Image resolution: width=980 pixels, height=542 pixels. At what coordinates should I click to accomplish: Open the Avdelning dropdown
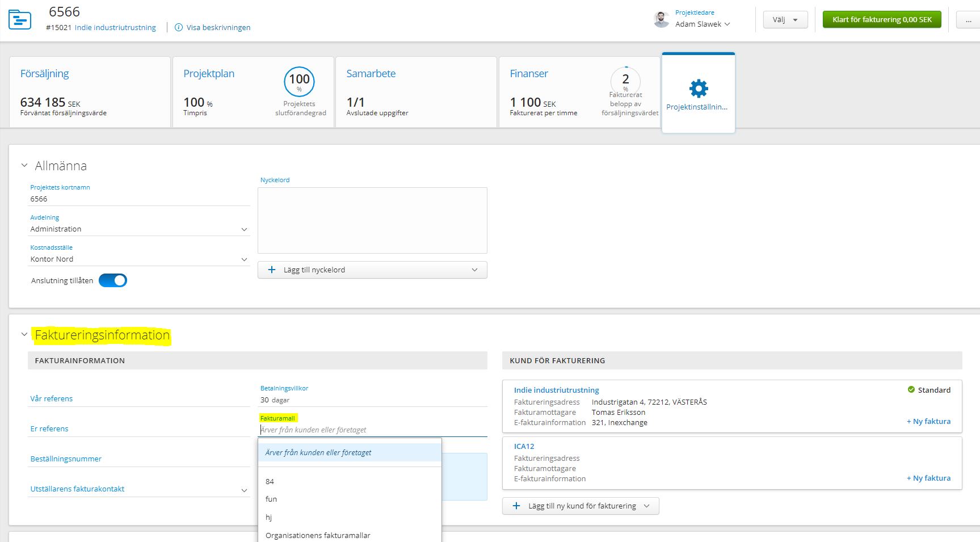point(139,229)
